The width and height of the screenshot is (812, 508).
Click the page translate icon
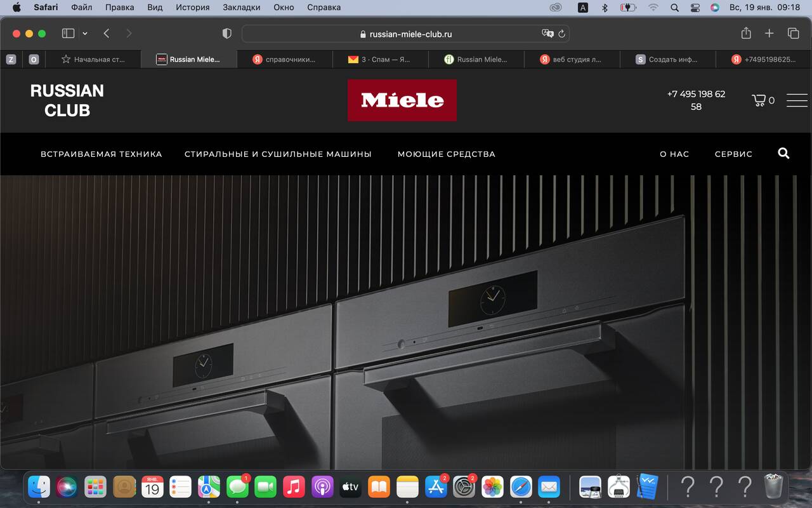(x=547, y=34)
